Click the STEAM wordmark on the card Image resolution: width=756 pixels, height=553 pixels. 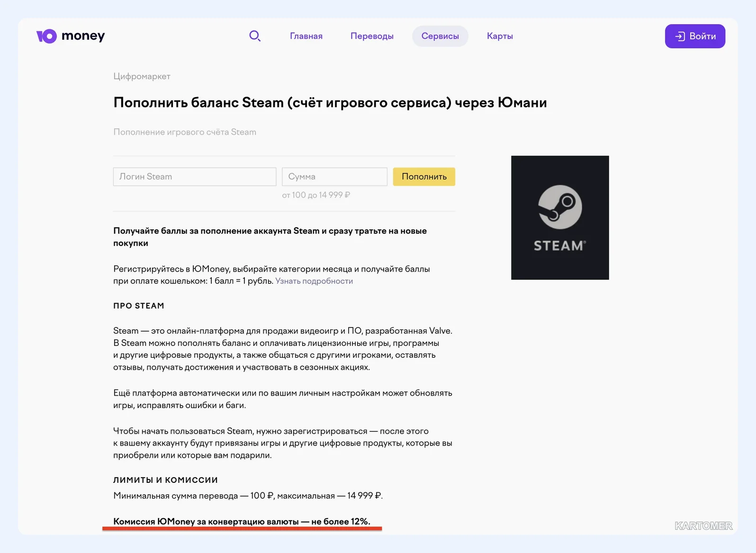[x=559, y=245]
